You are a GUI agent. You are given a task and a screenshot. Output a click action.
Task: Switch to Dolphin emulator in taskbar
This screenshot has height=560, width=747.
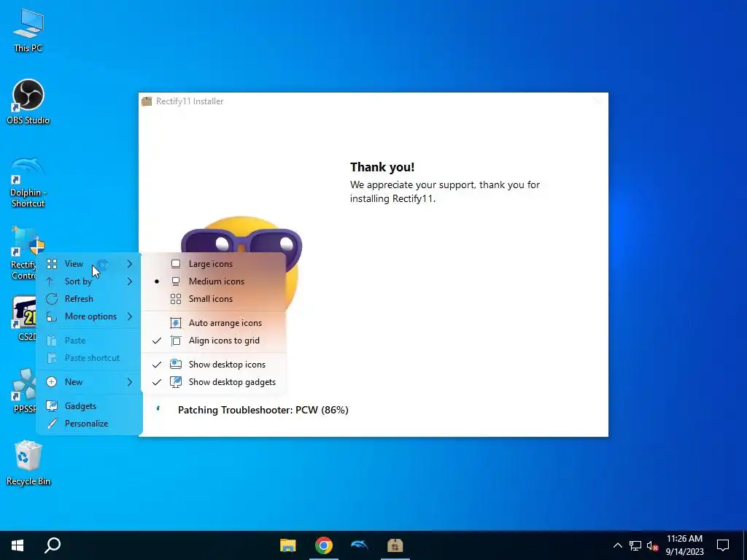pos(359,545)
